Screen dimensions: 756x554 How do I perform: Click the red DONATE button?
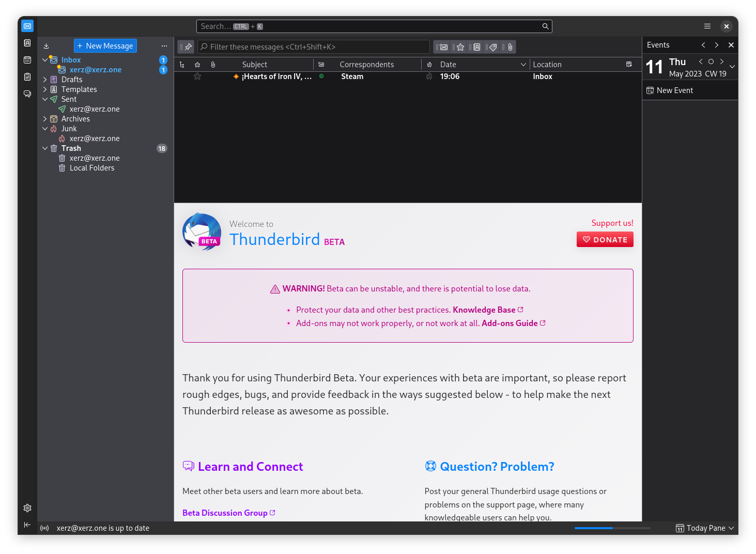(x=605, y=240)
